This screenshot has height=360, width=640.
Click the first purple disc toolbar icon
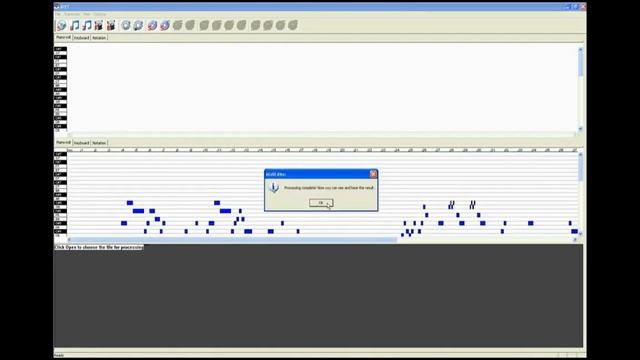[152, 25]
